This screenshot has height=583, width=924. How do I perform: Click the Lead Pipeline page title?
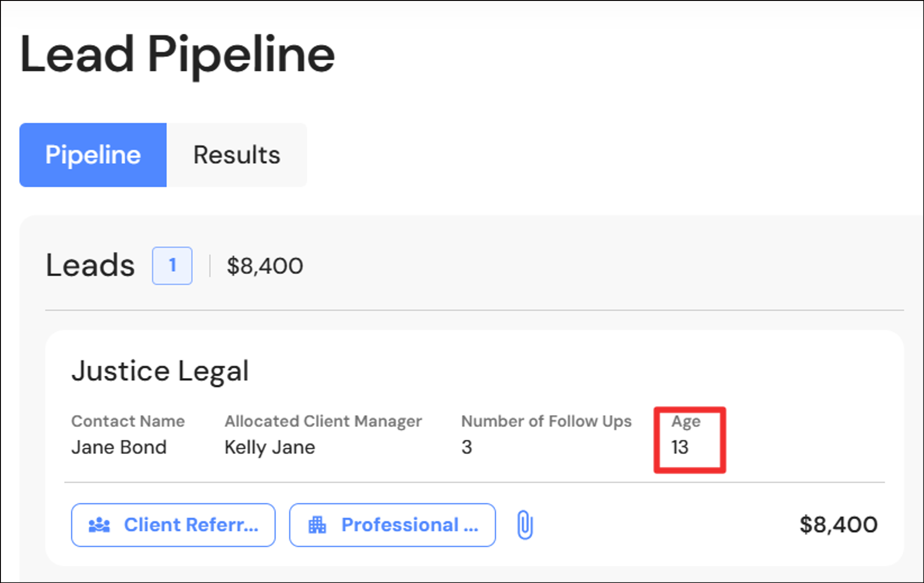(x=177, y=55)
